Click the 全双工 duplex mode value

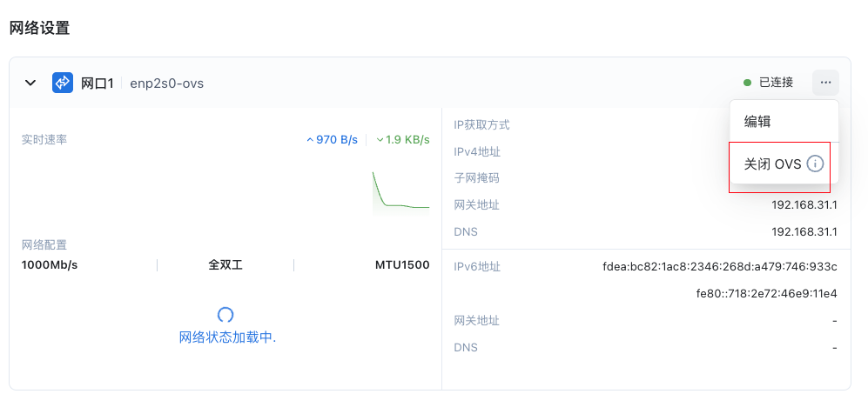point(225,264)
